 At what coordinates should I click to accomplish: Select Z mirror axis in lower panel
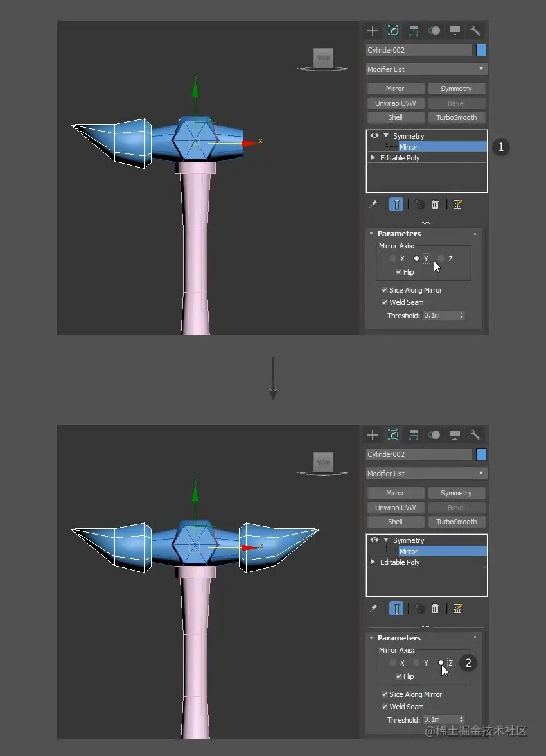(441, 663)
